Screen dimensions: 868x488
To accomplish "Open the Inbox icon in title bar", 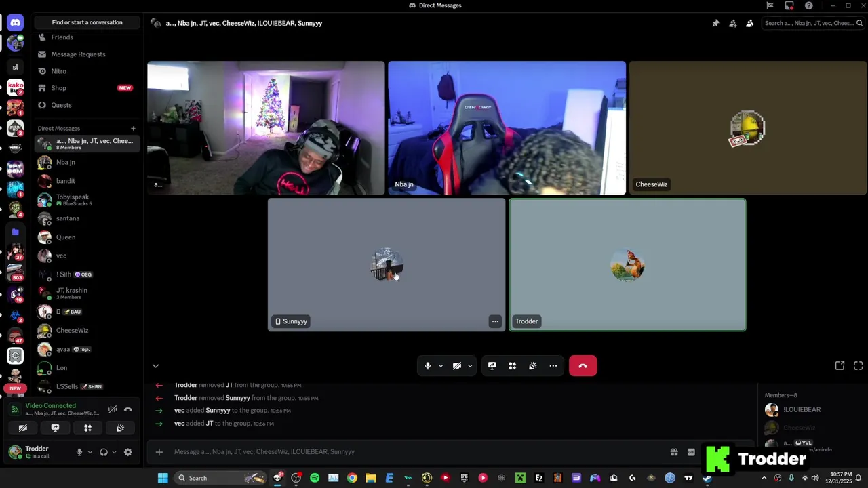I will pos(789,5).
